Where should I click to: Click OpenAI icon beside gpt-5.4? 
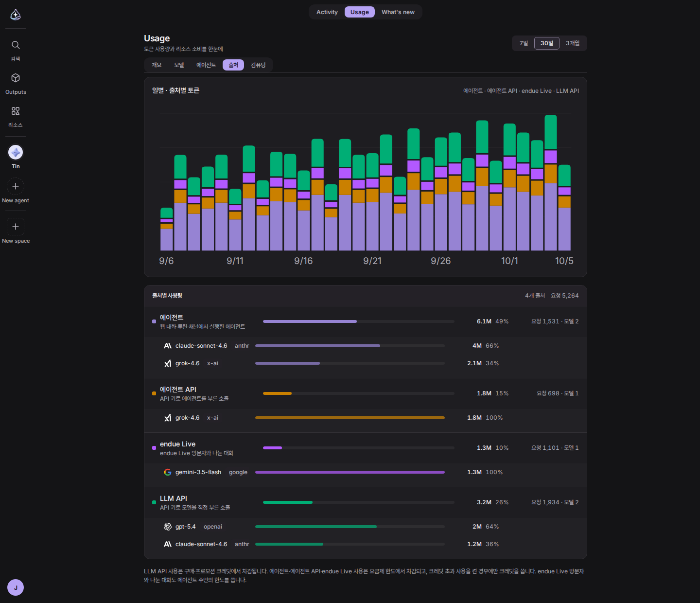(x=168, y=527)
